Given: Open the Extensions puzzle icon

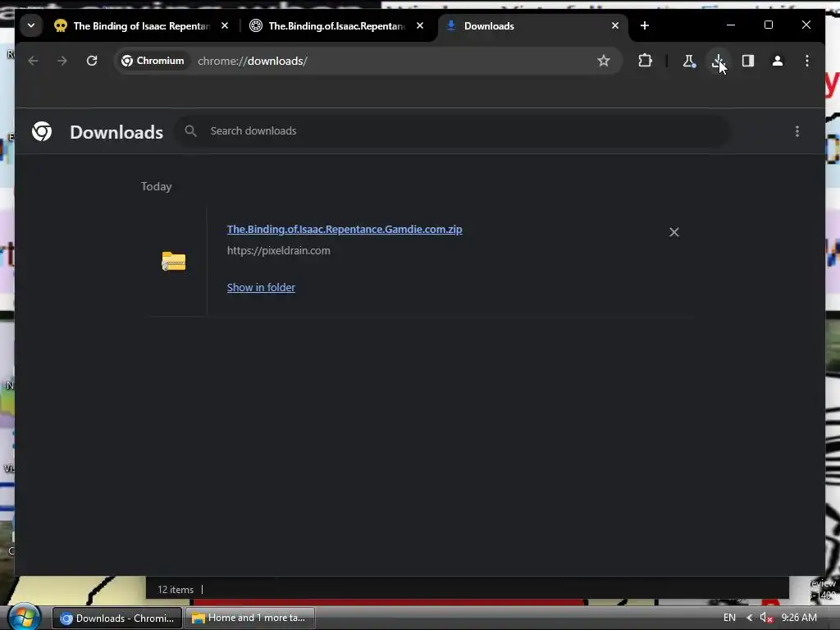Looking at the screenshot, I should (x=645, y=61).
